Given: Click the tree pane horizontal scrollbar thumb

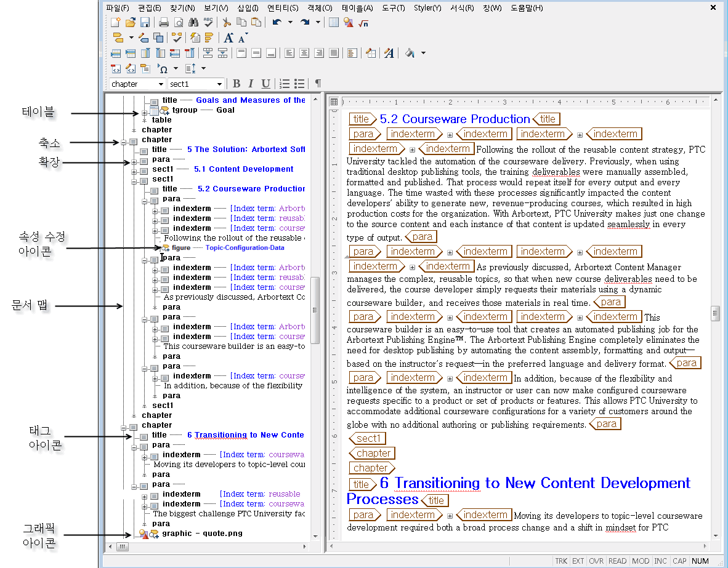Looking at the screenshot, I should pos(123,546).
